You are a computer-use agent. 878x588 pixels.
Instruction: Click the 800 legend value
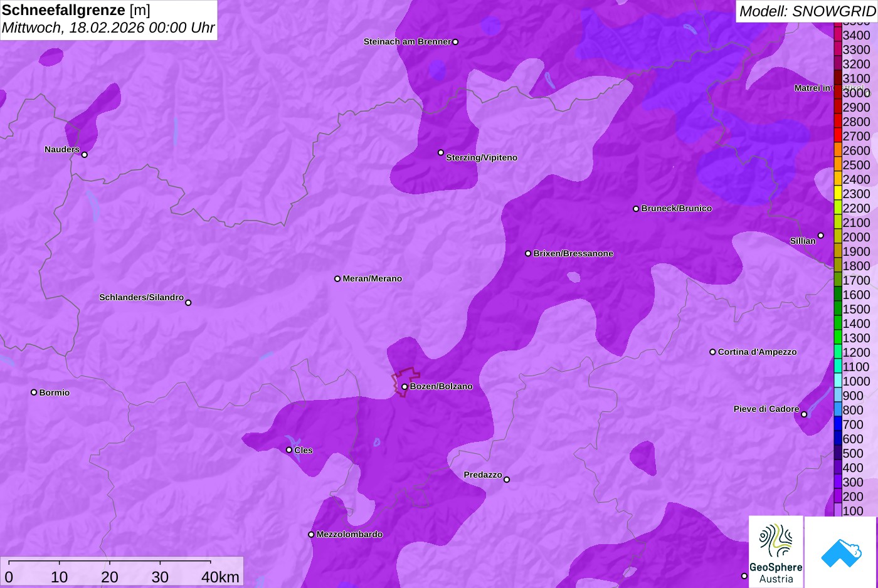pyautogui.click(x=853, y=410)
